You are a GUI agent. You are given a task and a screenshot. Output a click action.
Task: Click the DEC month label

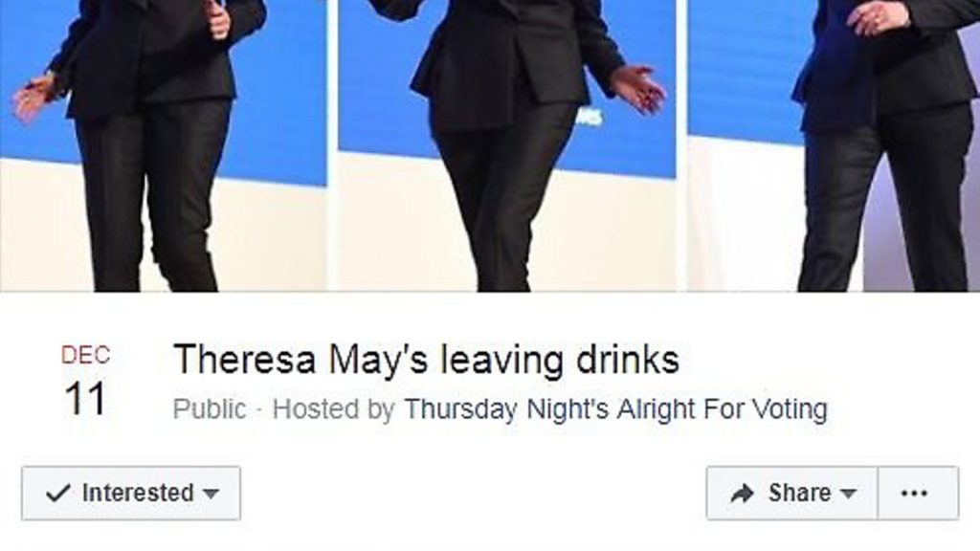[x=85, y=355]
